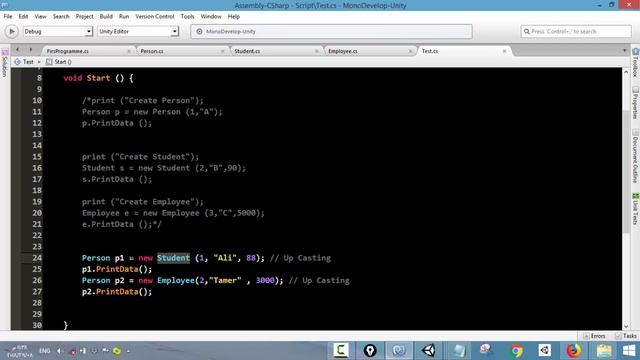Image resolution: width=640 pixels, height=360 pixels.
Task: Open the Edit menu
Action: pos(23,16)
